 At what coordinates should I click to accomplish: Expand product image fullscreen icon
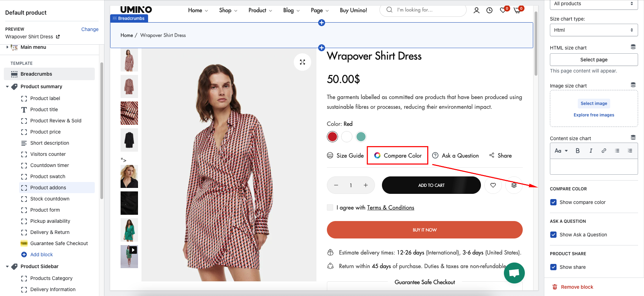302,62
